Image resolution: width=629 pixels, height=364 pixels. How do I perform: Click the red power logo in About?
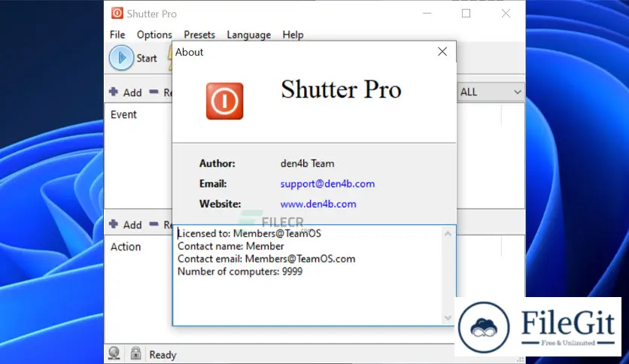pyautogui.click(x=225, y=101)
